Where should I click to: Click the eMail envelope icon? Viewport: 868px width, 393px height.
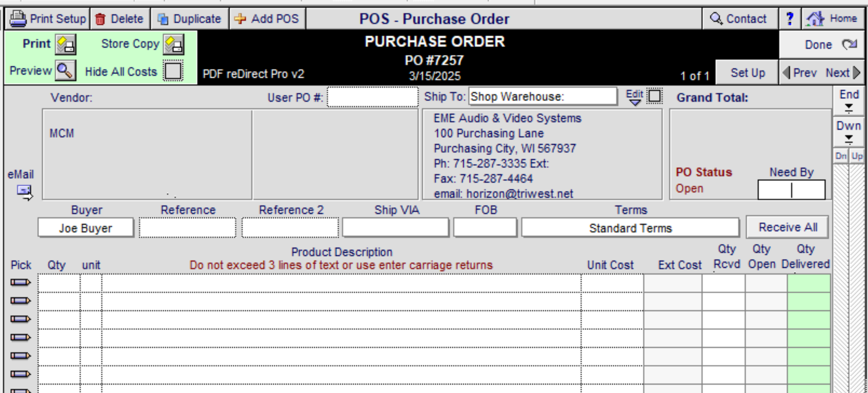(25, 192)
